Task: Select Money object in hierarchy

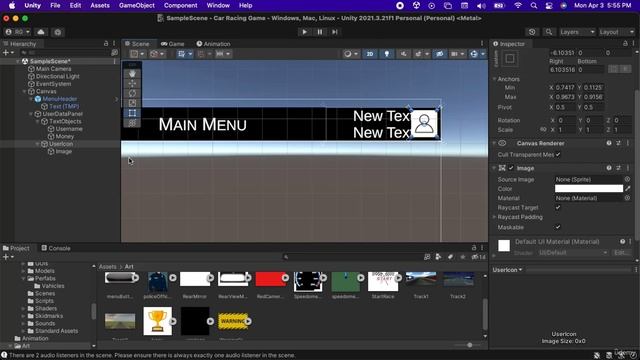Action: tap(65, 136)
